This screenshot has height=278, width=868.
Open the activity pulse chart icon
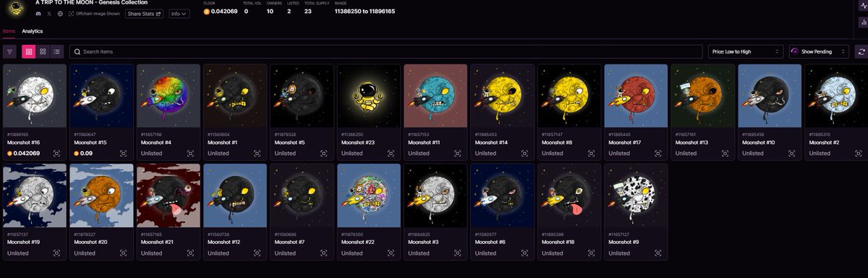(863, 5)
